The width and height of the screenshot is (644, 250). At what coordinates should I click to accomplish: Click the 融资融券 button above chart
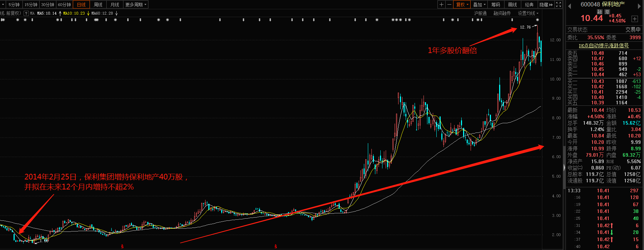[x=502, y=13]
